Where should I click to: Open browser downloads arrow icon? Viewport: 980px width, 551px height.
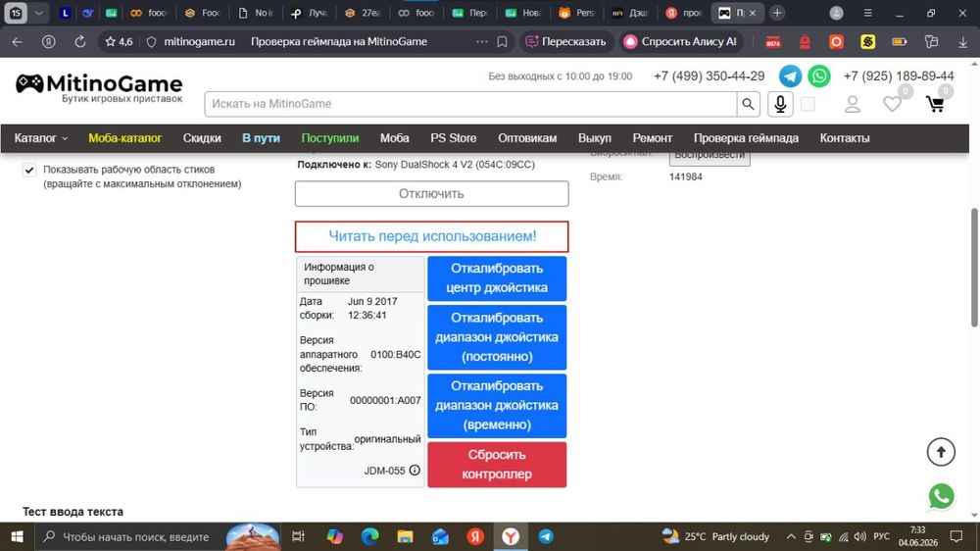click(x=962, y=42)
